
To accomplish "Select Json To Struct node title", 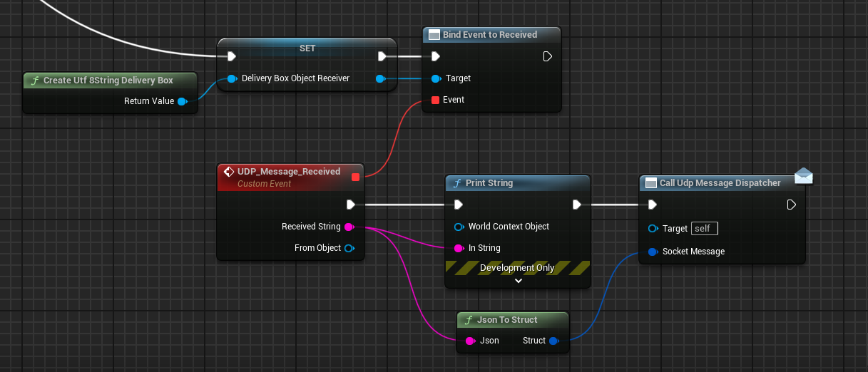I will point(507,320).
